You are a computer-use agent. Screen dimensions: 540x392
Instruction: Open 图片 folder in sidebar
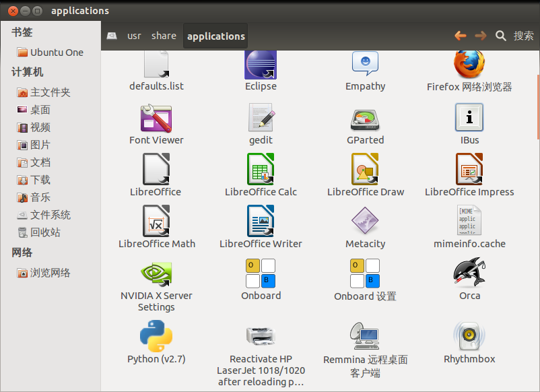coord(34,145)
